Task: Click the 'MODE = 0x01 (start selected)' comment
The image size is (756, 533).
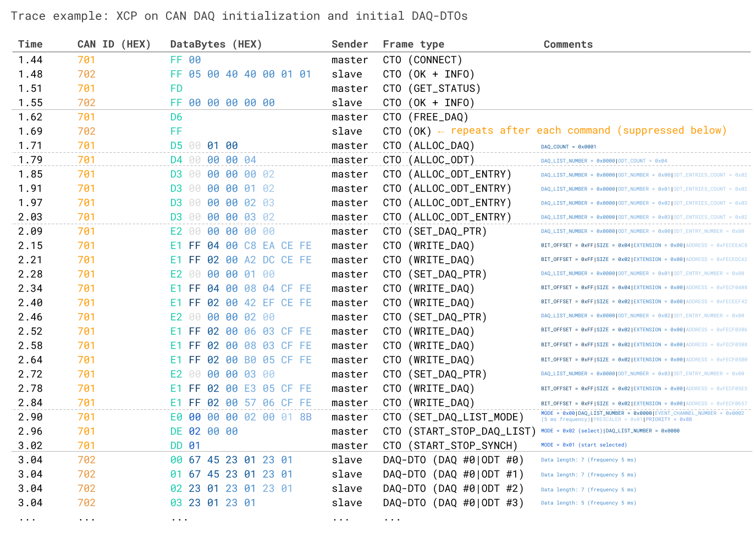Action: [584, 445]
